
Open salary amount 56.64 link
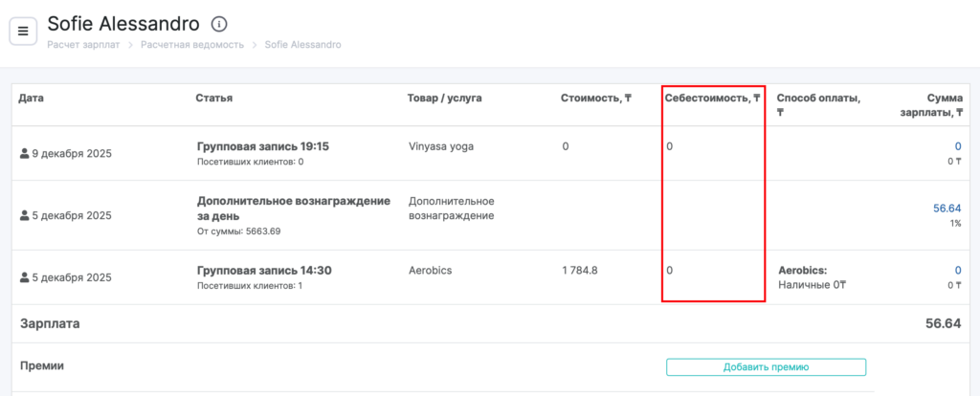947,209
